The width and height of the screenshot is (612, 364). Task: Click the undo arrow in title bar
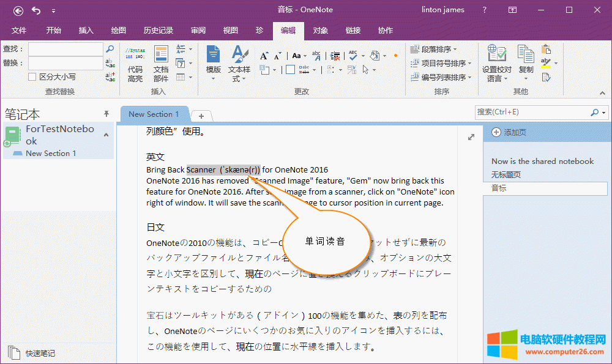coord(36,10)
